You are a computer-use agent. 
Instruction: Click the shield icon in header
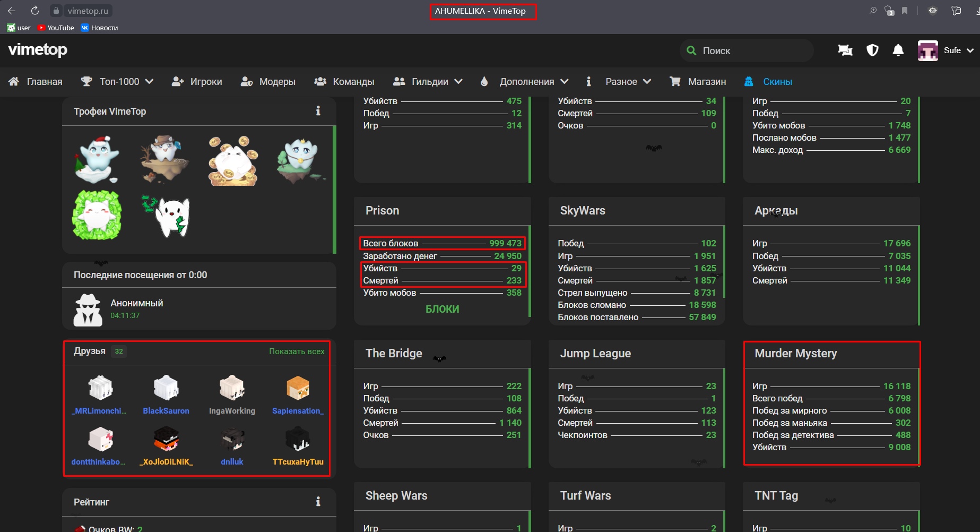click(x=872, y=50)
